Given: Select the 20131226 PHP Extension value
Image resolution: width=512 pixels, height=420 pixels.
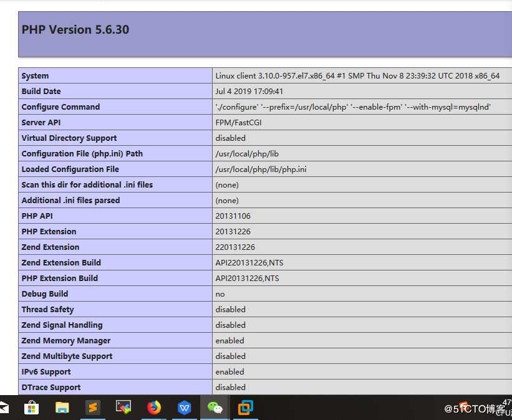Looking at the screenshot, I should point(233,232).
